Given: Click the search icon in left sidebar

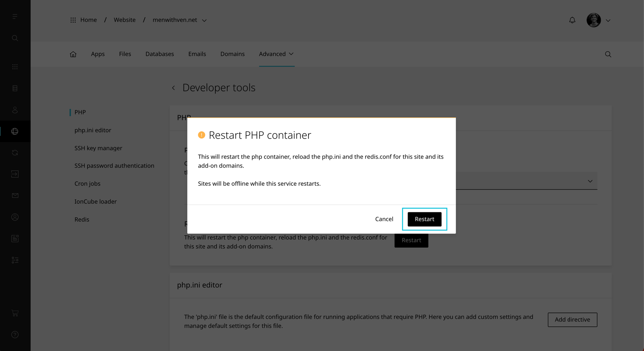Looking at the screenshot, I should (x=15, y=38).
